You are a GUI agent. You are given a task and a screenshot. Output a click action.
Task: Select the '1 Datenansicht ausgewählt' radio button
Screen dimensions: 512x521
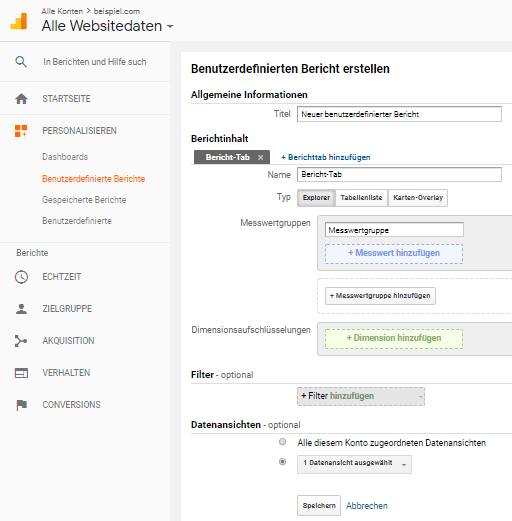(x=282, y=462)
